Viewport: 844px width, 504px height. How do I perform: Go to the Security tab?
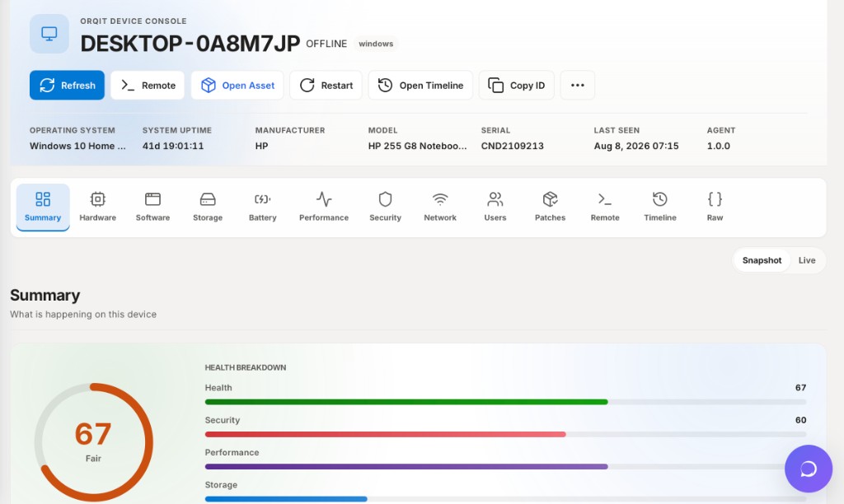(386, 207)
